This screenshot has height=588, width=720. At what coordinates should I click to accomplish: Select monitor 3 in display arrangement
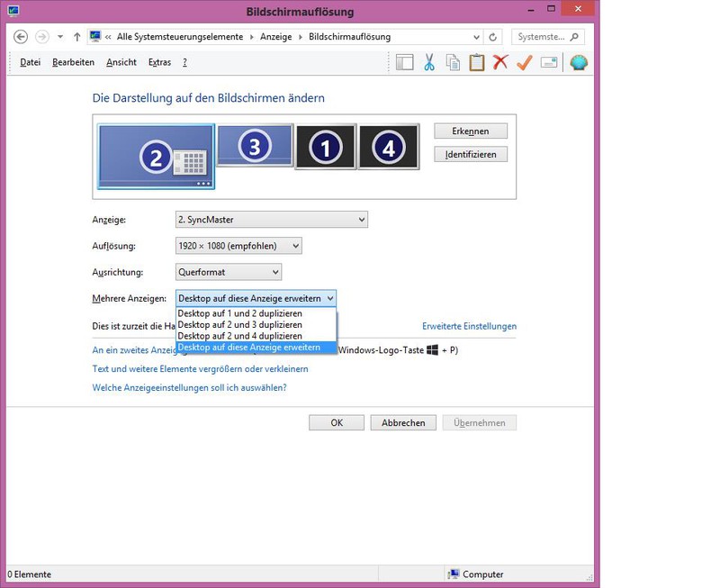(x=255, y=146)
